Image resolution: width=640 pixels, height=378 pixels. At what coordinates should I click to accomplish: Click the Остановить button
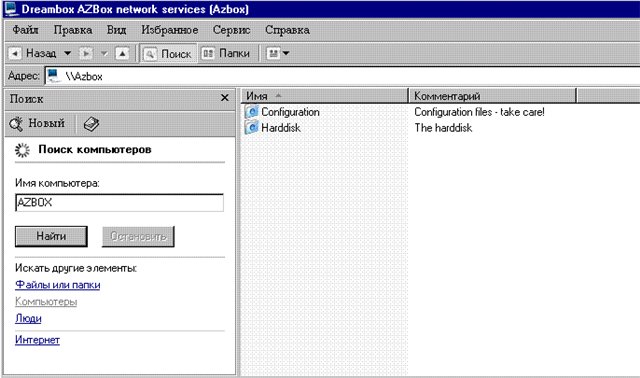pyautogui.click(x=138, y=236)
